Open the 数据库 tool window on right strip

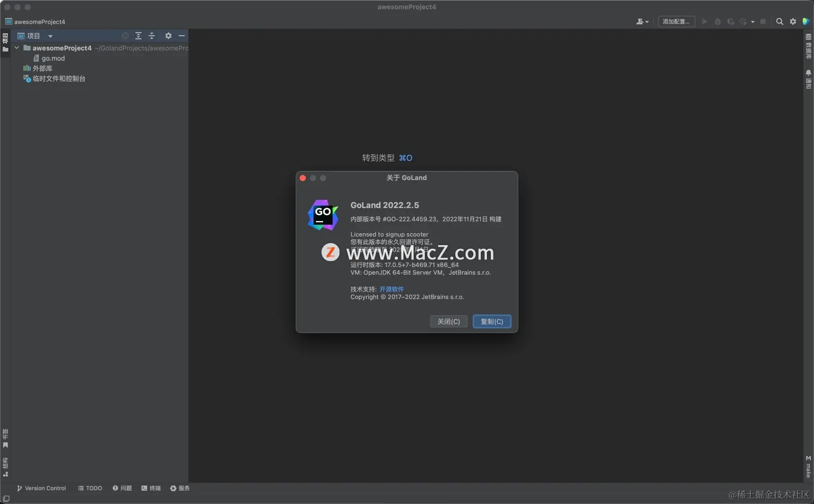click(808, 46)
